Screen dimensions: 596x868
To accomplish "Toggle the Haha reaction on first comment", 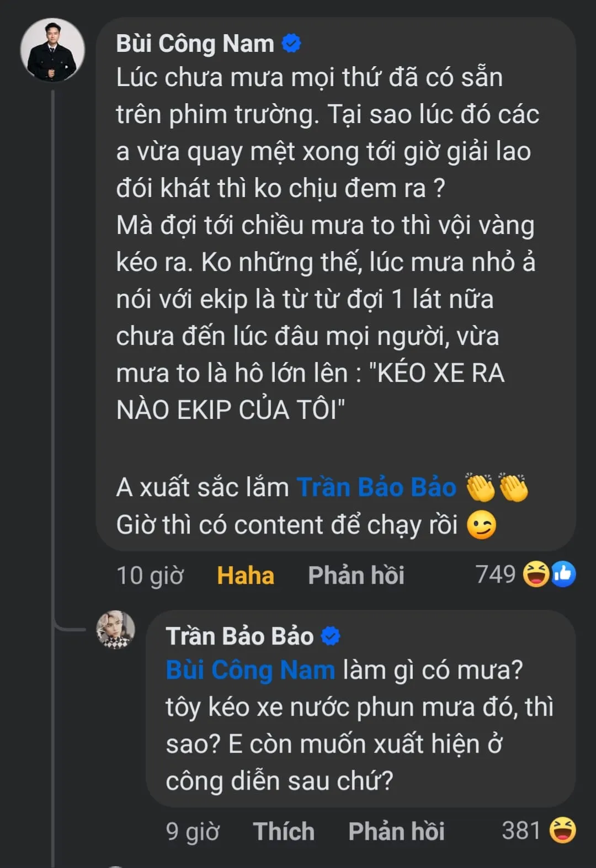I will point(246,576).
